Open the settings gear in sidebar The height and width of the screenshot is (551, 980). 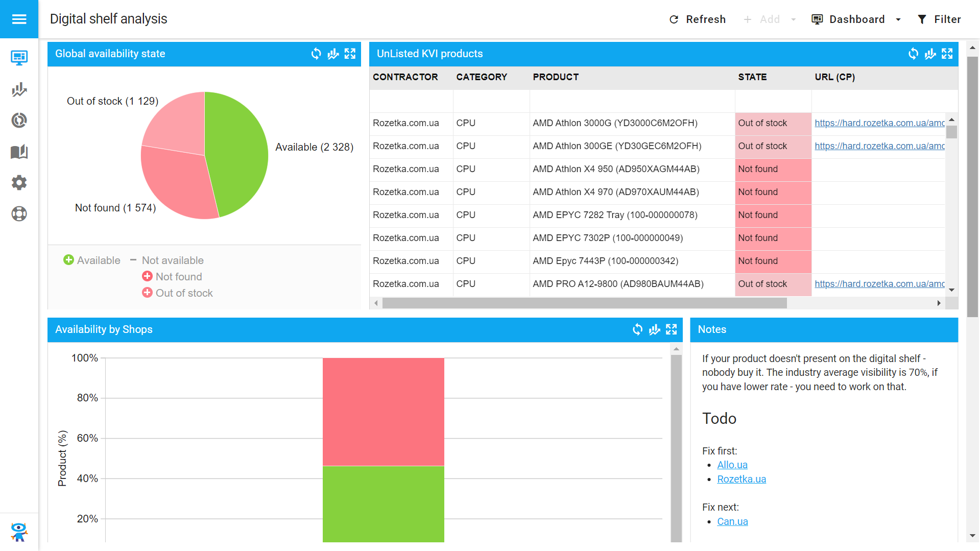[19, 183]
